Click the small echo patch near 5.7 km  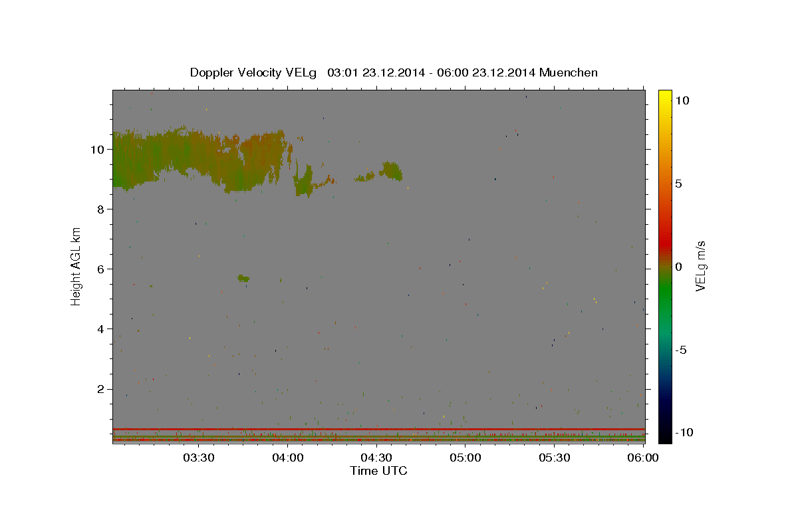coord(243,278)
